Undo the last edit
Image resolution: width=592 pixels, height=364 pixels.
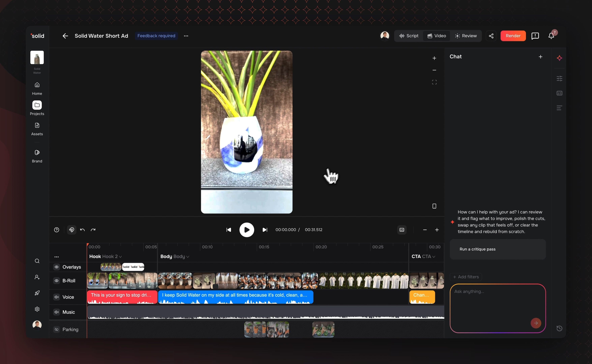(82, 230)
